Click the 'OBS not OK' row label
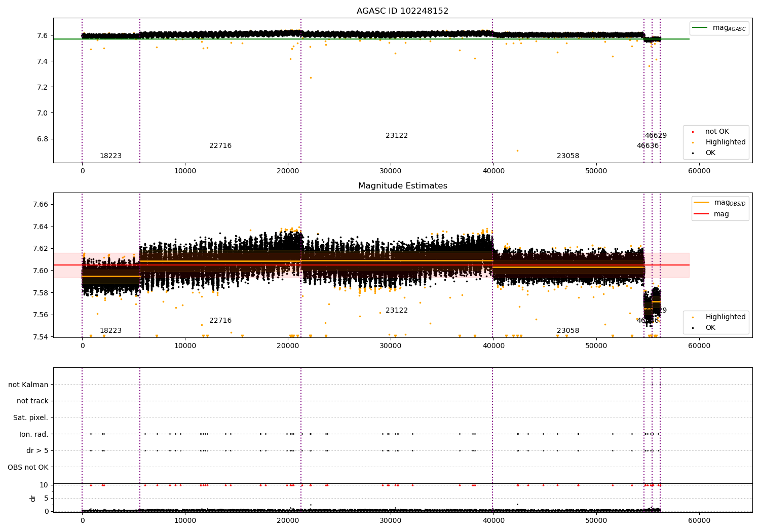 (x=28, y=467)
